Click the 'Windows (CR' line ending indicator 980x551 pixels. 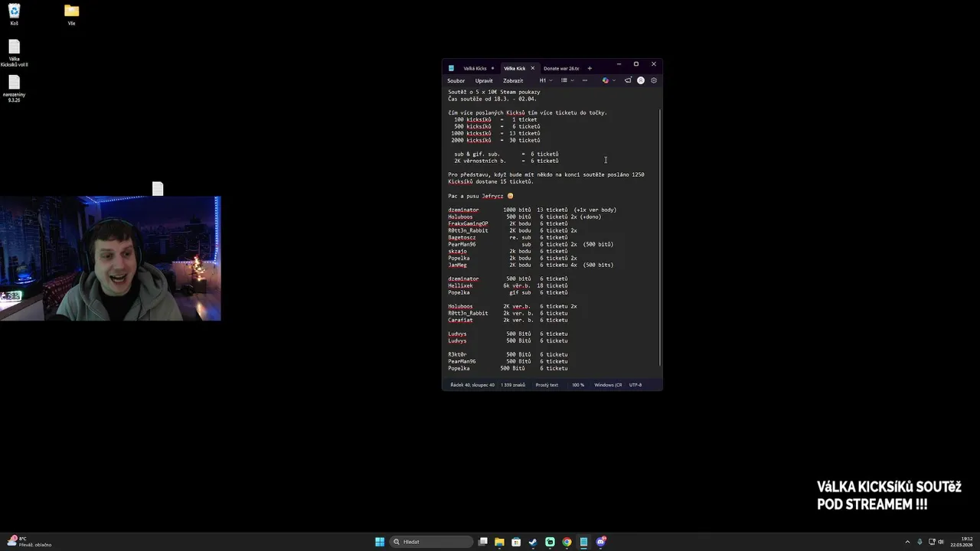click(608, 385)
